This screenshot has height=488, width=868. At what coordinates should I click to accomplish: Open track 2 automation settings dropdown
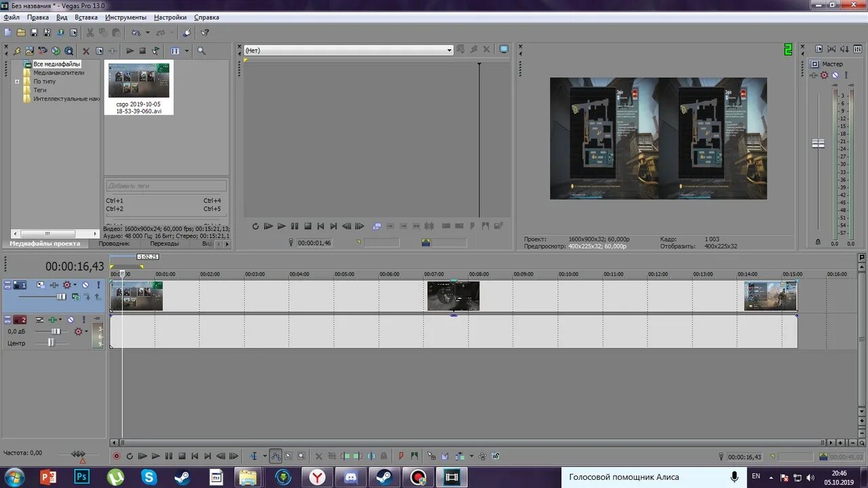tap(60, 320)
